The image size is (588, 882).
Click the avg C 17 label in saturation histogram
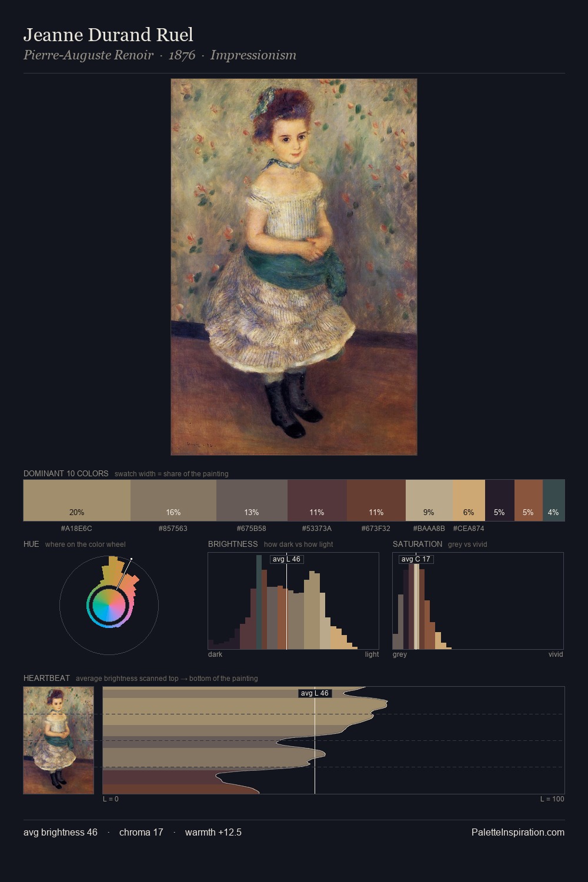416,559
